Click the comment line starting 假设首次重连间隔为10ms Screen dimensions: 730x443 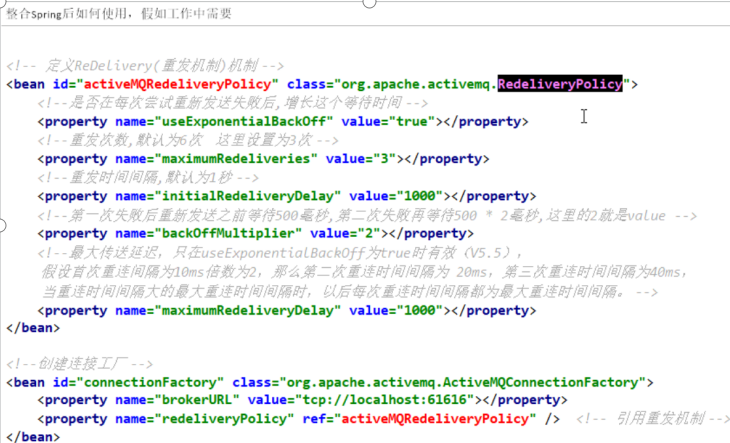(x=365, y=272)
